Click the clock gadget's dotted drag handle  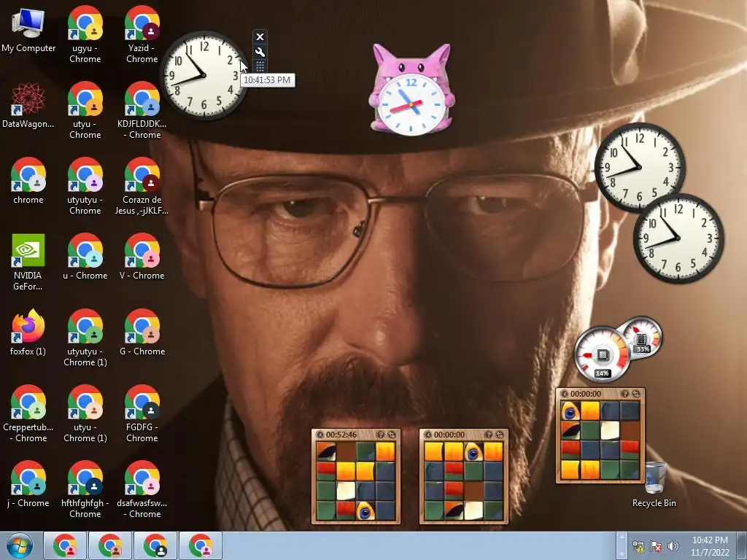260,66
